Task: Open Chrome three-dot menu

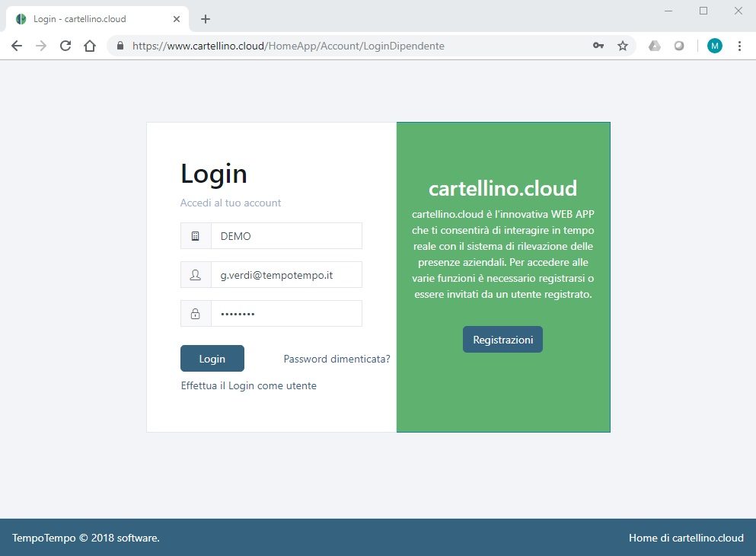Action: coord(739,46)
